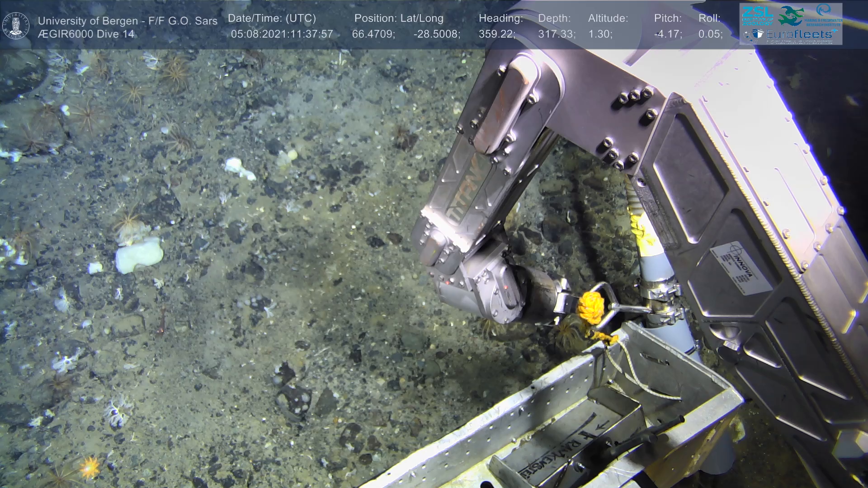Click the date-time value 05:08:2021:11:37:57
The image size is (868, 488).
tap(282, 34)
